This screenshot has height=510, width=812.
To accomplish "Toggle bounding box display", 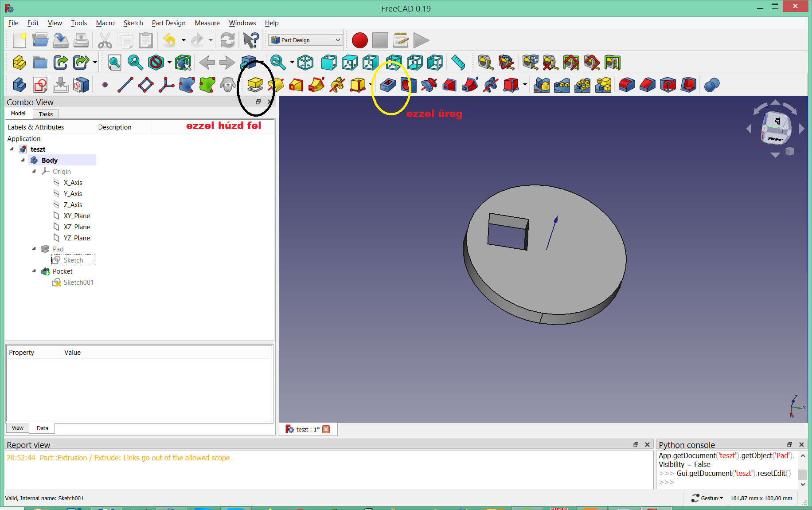I will click(183, 63).
